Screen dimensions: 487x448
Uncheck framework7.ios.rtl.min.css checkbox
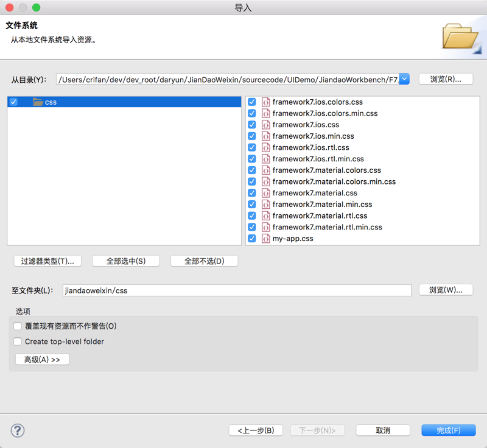pos(252,159)
